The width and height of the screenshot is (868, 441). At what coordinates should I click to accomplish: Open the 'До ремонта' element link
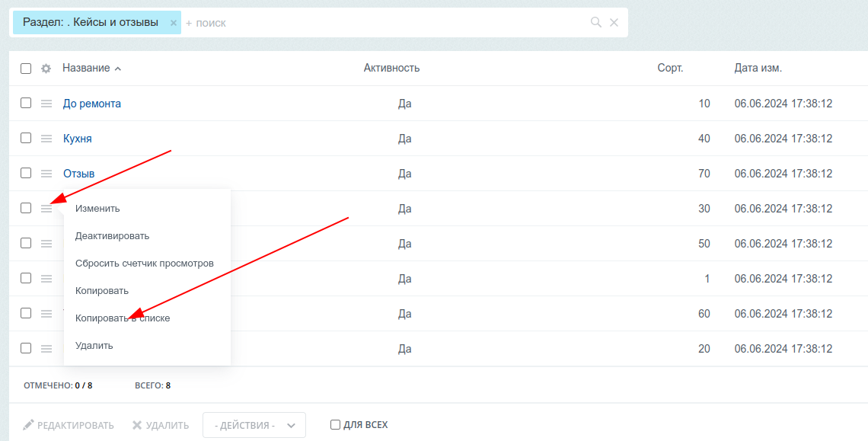[x=92, y=104]
